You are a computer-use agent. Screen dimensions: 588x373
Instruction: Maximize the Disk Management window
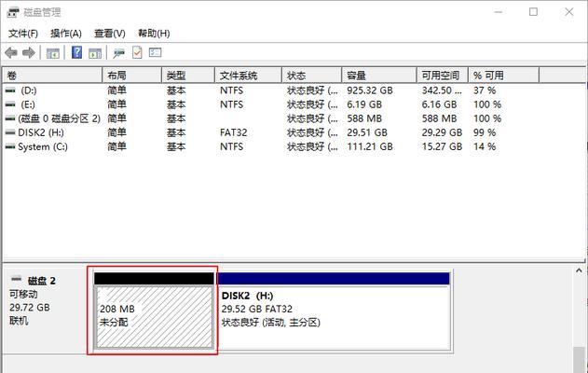click(533, 12)
